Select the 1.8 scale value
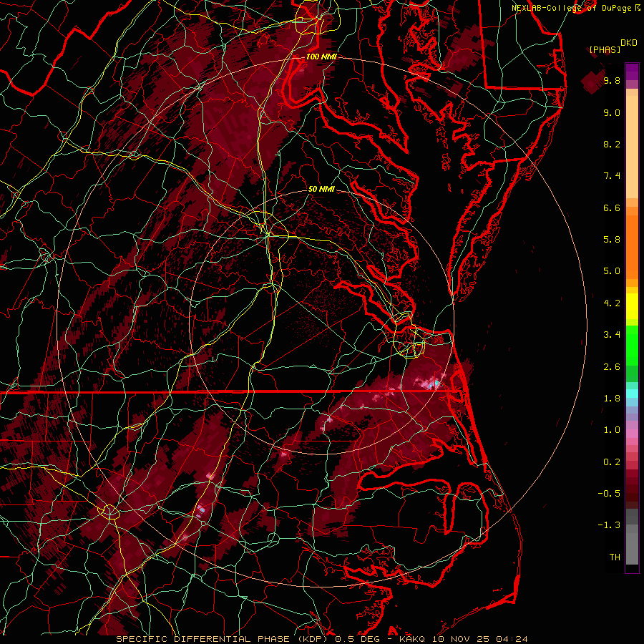Image resolution: width=644 pixels, height=644 pixels. (612, 399)
